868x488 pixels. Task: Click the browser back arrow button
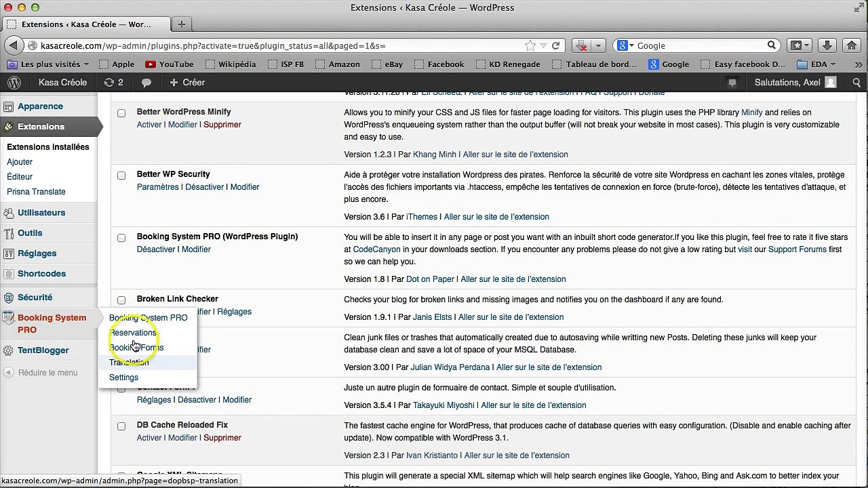(x=13, y=45)
